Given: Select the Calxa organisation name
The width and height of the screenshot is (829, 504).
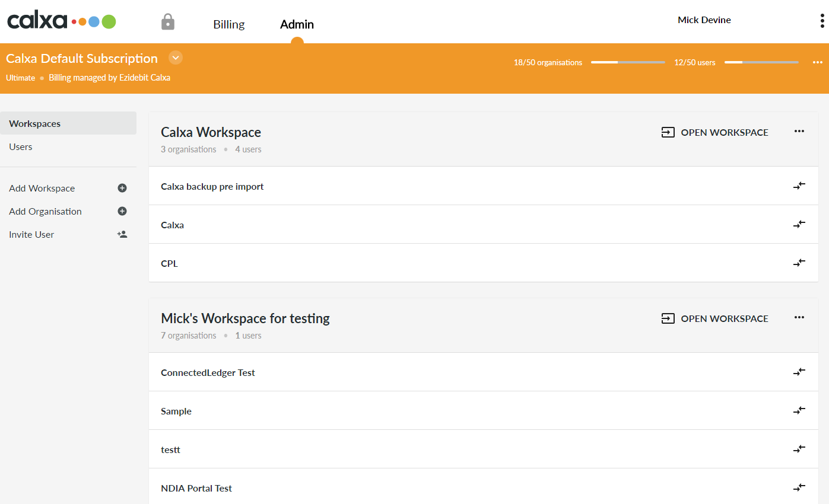Looking at the screenshot, I should (x=172, y=225).
